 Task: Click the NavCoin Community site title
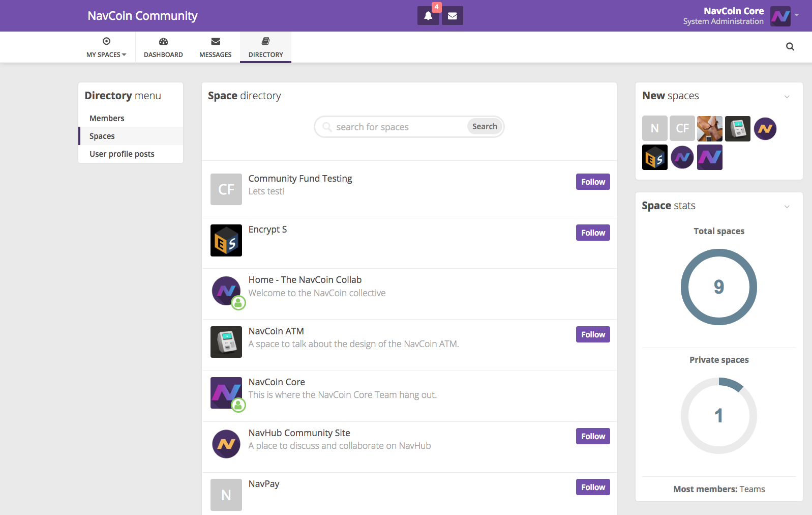click(142, 16)
